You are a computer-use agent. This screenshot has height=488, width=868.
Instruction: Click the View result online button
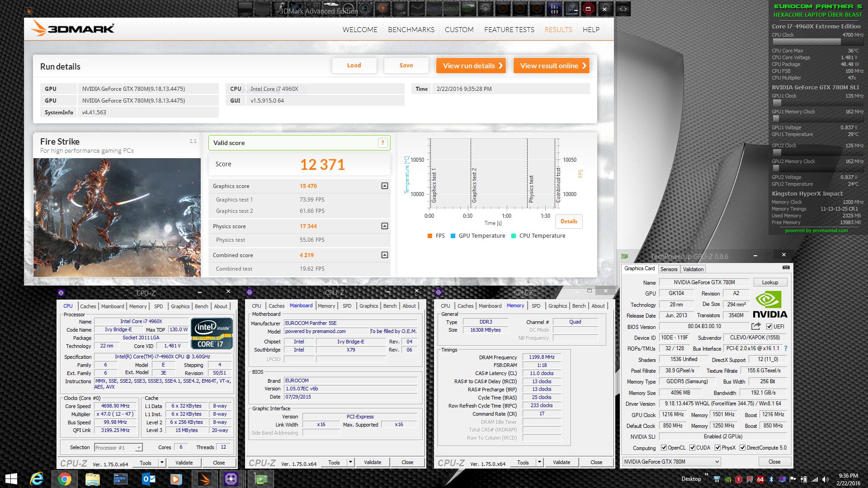click(x=551, y=66)
